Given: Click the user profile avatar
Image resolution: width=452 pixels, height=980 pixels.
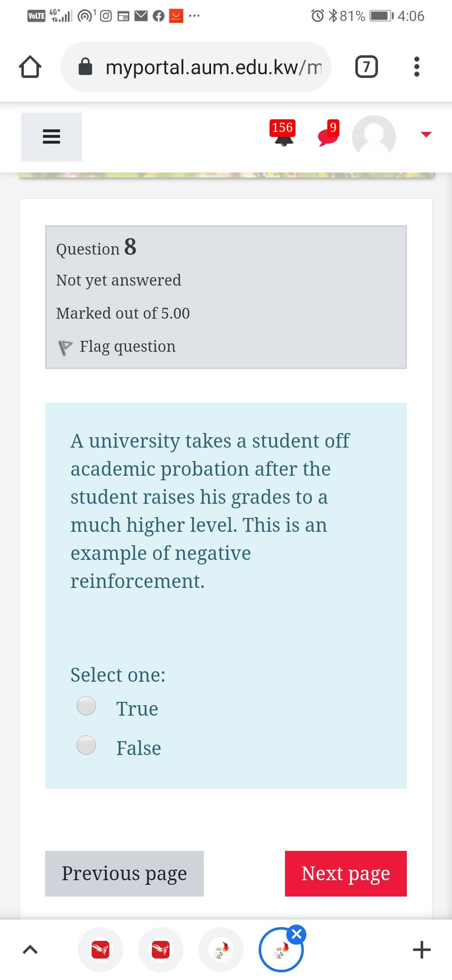Looking at the screenshot, I should (x=374, y=136).
